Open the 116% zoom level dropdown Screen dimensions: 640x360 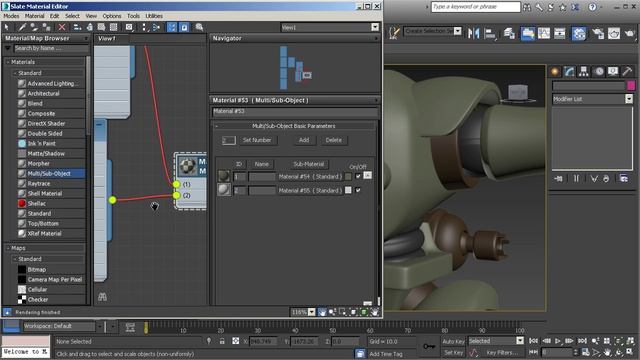point(311,312)
